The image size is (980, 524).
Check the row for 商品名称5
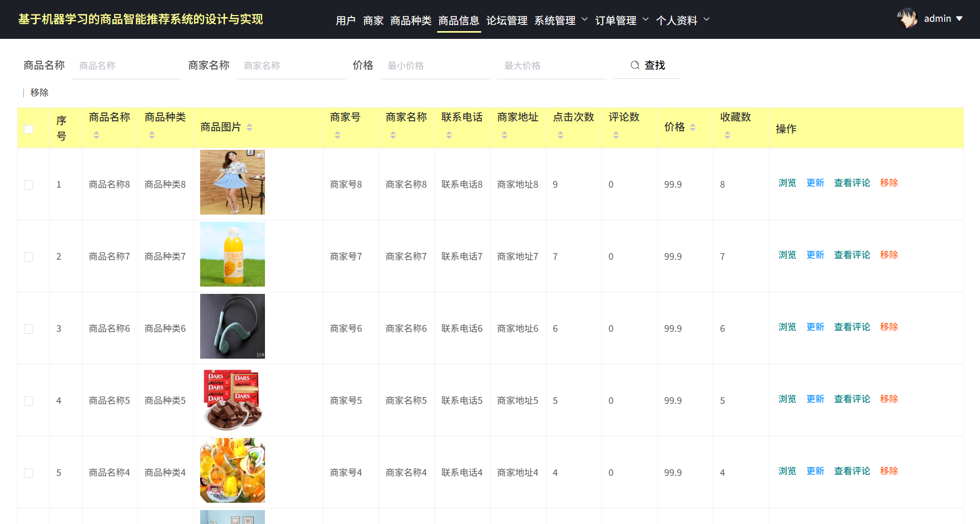pyautogui.click(x=29, y=401)
